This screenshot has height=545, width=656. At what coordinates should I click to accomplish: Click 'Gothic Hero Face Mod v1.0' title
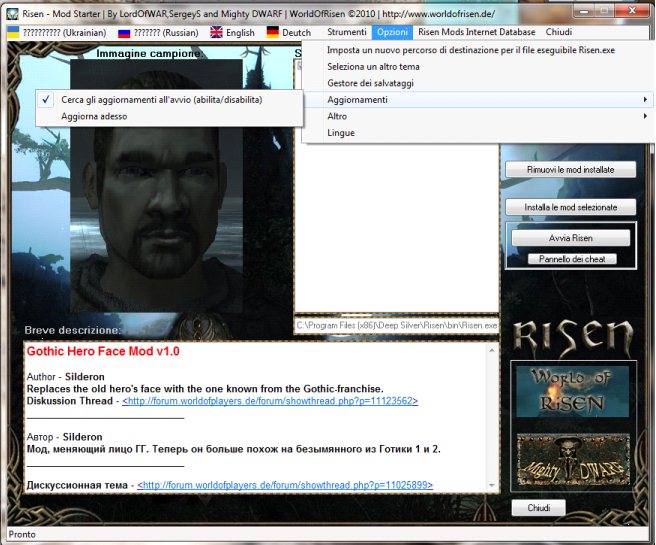(103, 351)
